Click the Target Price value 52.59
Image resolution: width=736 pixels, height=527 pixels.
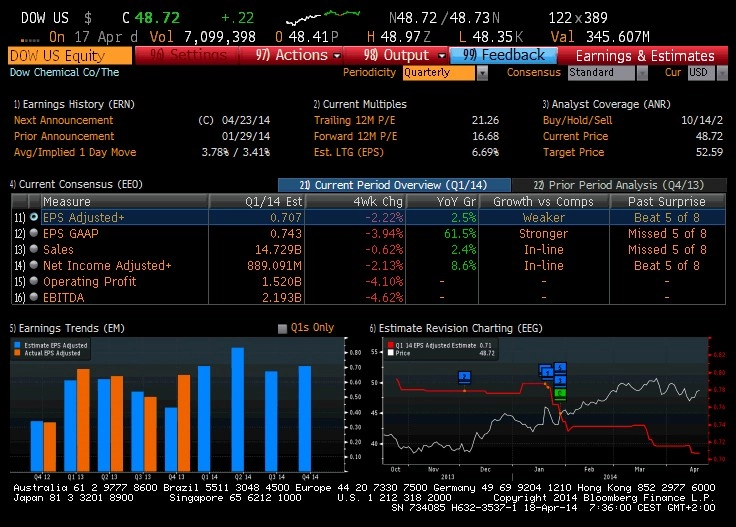tap(709, 152)
